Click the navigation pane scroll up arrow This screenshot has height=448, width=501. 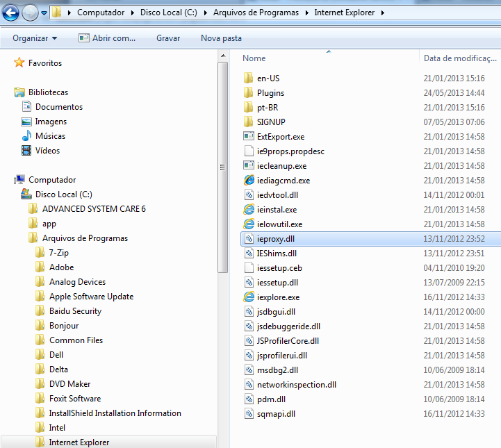tap(223, 56)
